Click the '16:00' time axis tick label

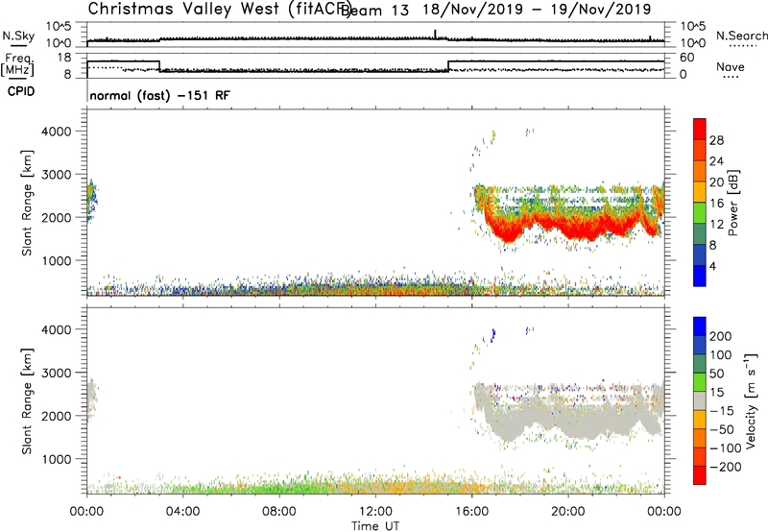tap(471, 511)
